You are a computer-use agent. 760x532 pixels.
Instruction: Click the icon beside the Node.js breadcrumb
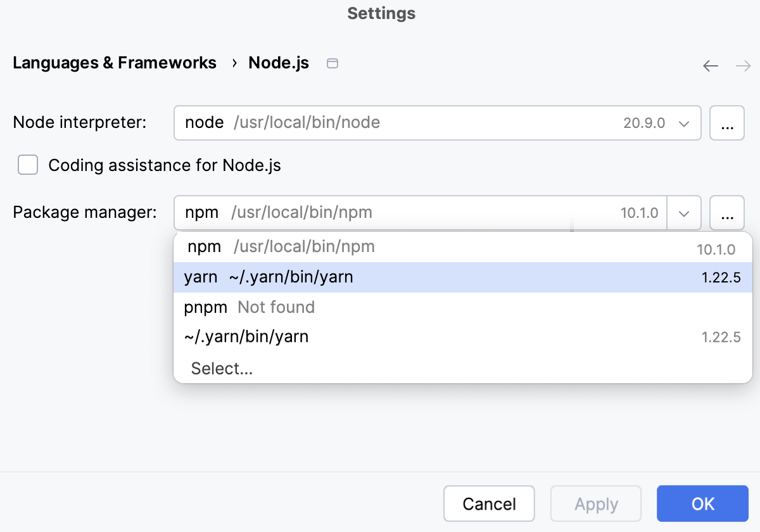tap(332, 63)
